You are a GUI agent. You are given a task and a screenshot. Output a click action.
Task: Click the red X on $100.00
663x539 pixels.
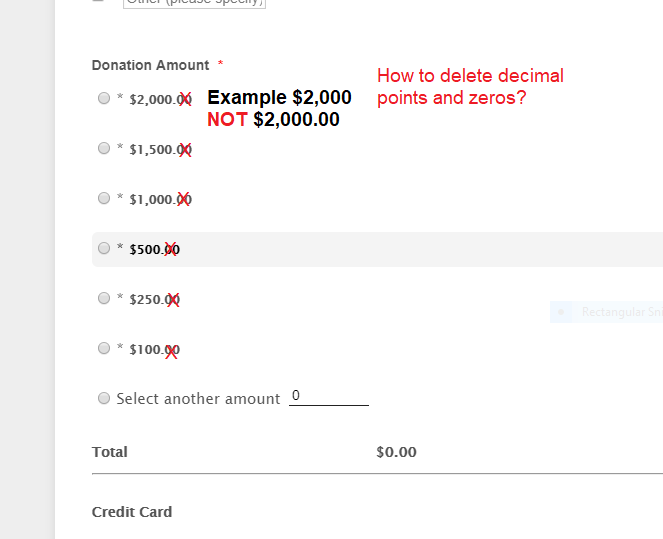[172, 350]
